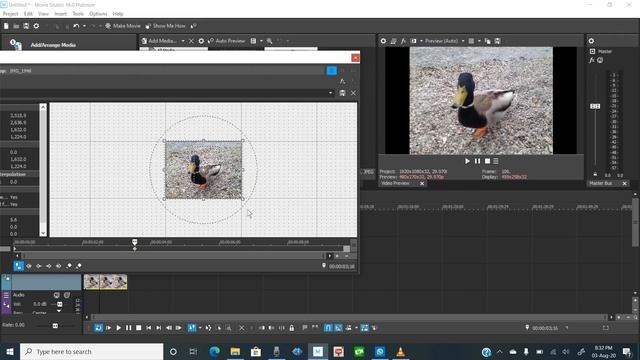Open Add Media dropdown arrow

[x=183, y=41]
